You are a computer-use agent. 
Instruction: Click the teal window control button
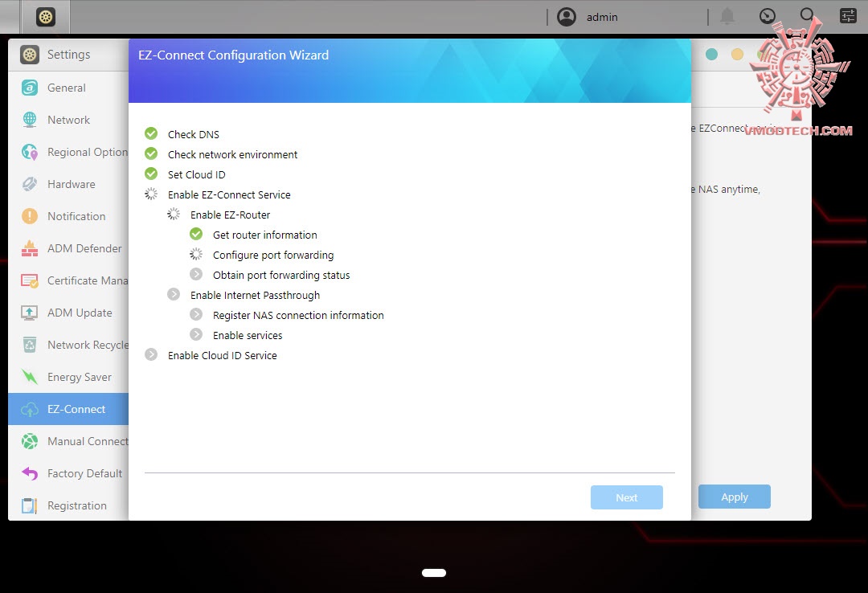point(712,54)
